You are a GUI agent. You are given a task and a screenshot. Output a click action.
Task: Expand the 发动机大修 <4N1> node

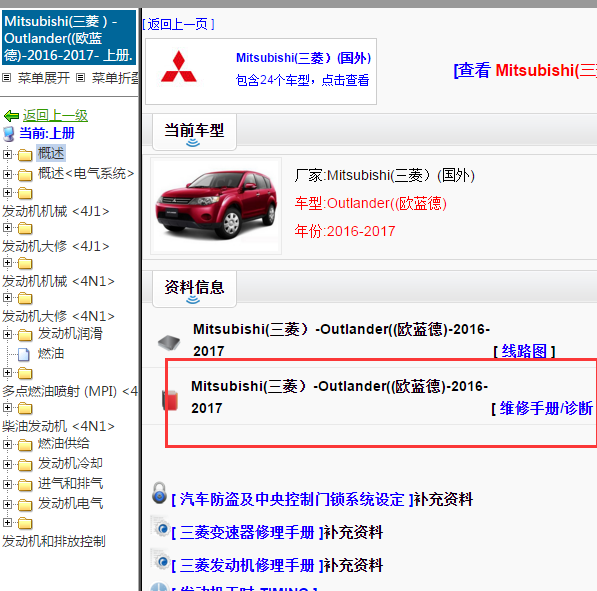pyautogui.click(x=7, y=297)
